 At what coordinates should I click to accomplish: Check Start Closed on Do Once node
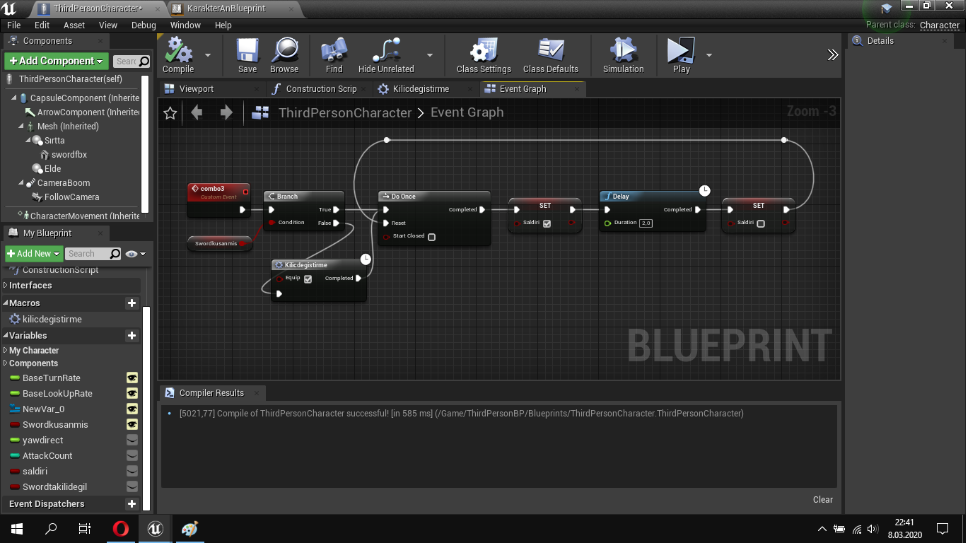[x=431, y=237]
